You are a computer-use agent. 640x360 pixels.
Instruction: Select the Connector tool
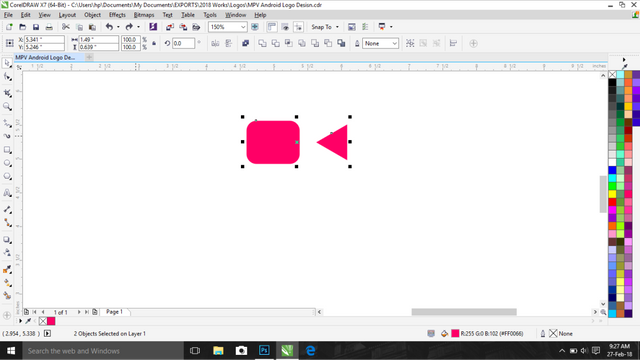pos(7,223)
